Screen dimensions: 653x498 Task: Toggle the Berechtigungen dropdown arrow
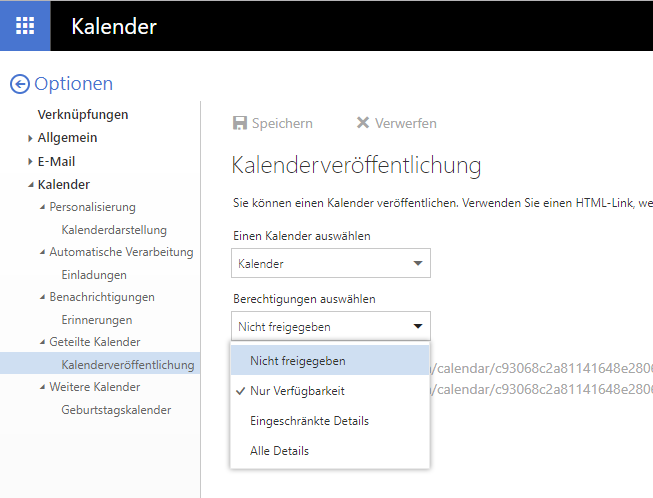[x=417, y=326]
